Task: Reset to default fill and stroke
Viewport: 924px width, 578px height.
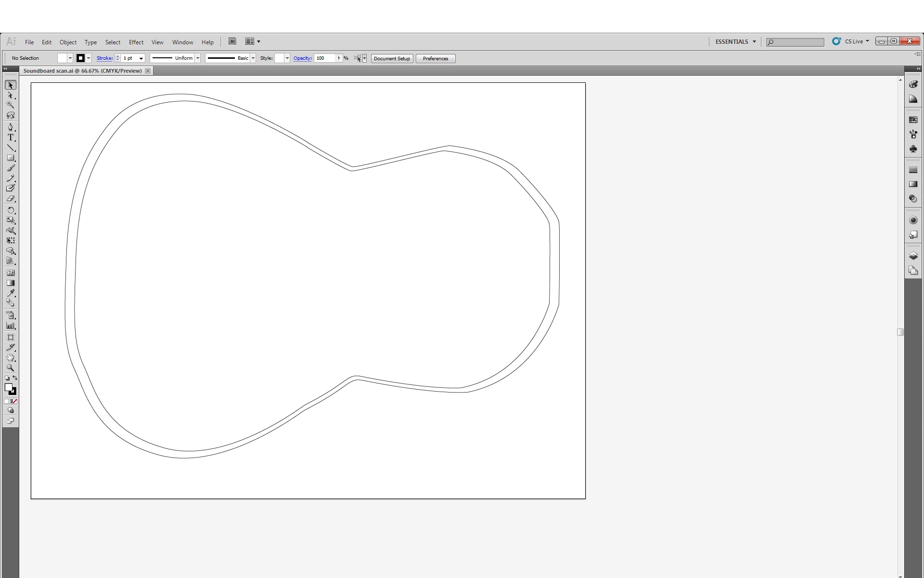Action: coord(7,378)
